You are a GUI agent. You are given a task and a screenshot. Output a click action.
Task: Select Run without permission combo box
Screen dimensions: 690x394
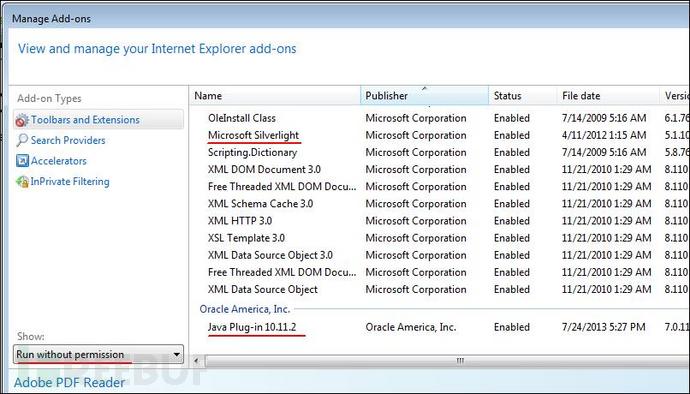click(x=98, y=354)
